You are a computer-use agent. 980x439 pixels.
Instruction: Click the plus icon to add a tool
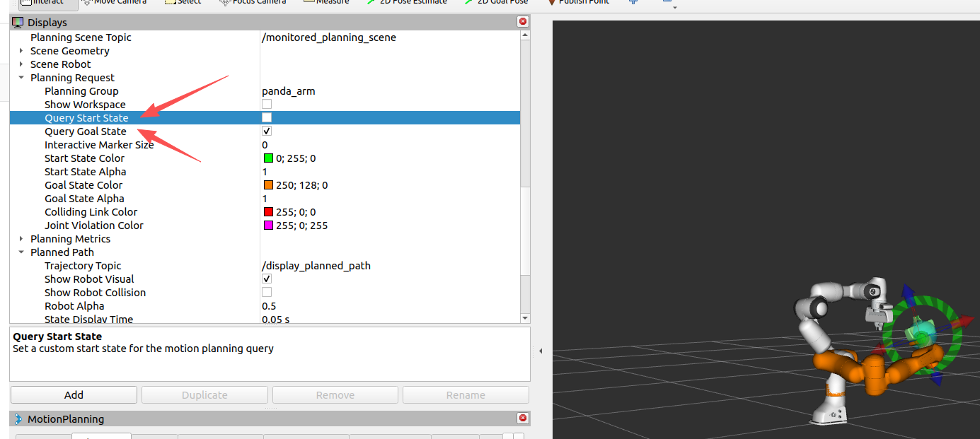633,2
